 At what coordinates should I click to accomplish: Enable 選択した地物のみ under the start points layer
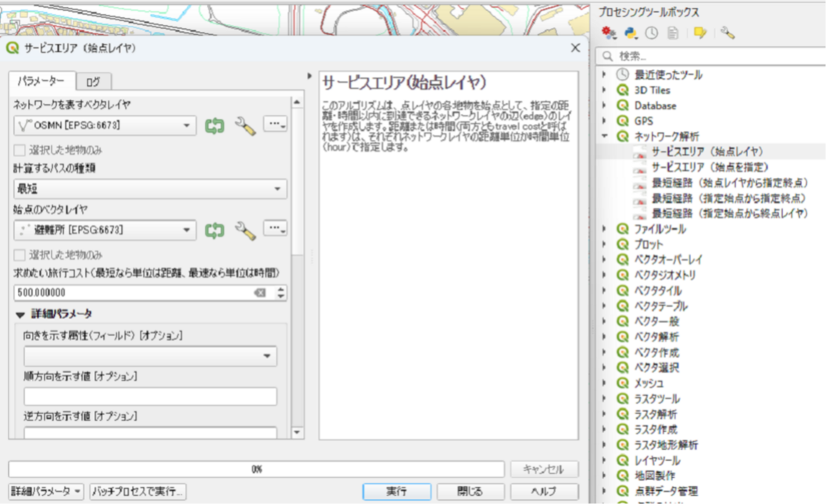coord(20,256)
